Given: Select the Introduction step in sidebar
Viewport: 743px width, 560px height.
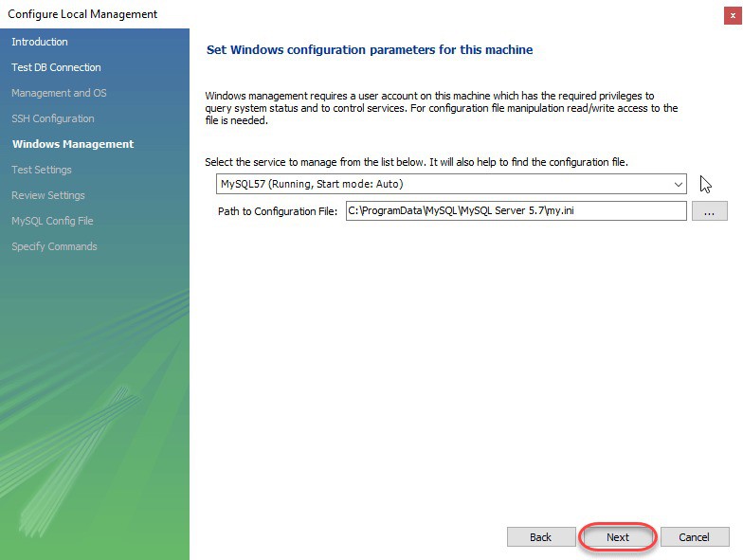Looking at the screenshot, I should [40, 42].
